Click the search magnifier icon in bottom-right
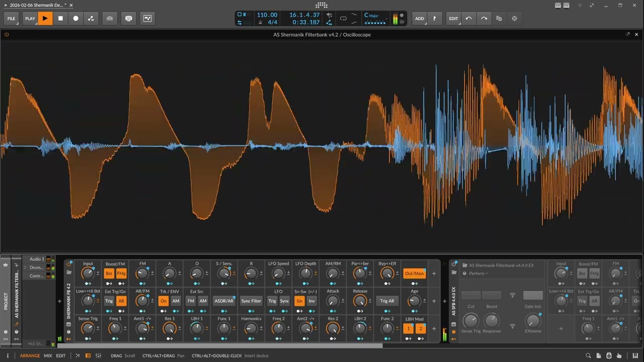This screenshot has height=362, width=644. click(x=588, y=356)
